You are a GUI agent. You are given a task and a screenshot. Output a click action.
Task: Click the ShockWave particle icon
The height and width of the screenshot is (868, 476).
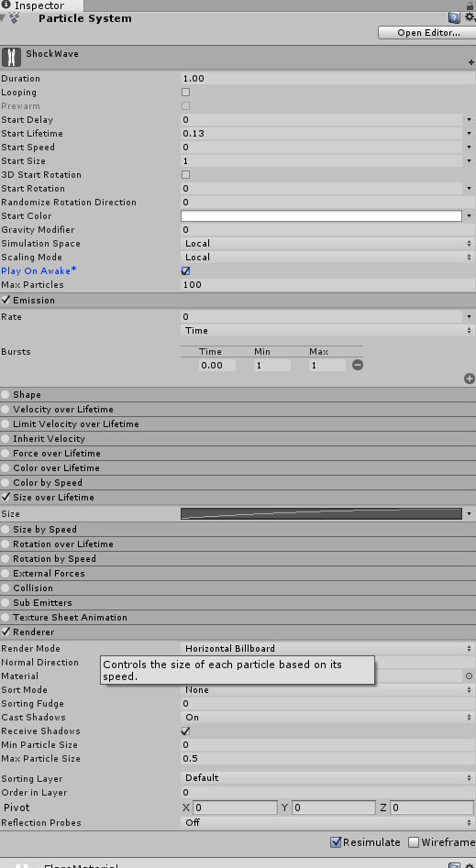(11, 57)
